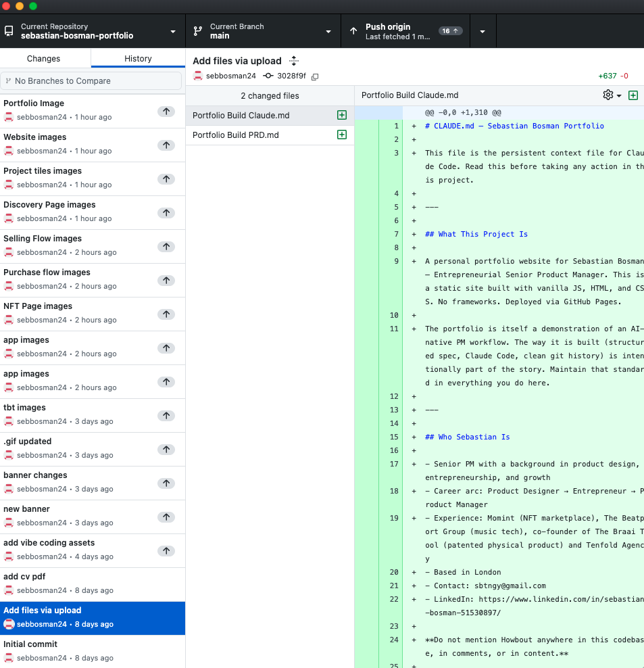
Task: Click the push arrow on the add cv pdf commit
Action: click(166, 584)
